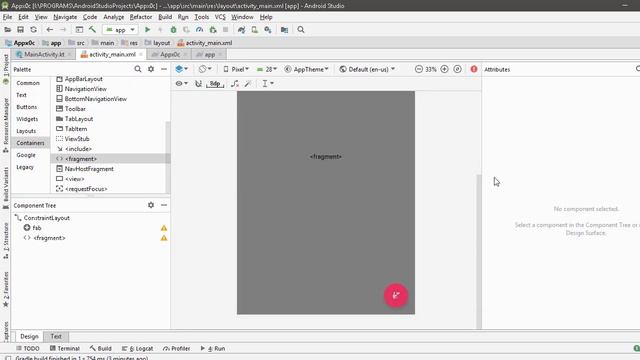Click the Open folder toolbar icon

click(x=7, y=30)
